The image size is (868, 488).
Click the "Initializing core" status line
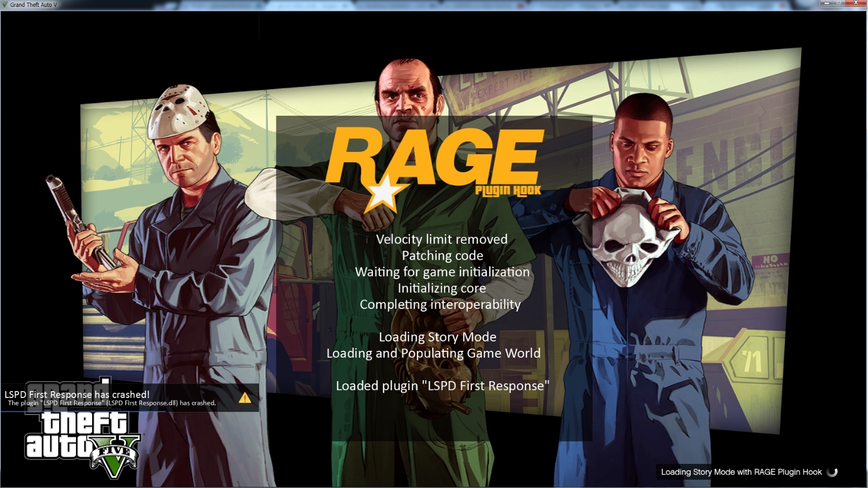pyautogui.click(x=442, y=288)
